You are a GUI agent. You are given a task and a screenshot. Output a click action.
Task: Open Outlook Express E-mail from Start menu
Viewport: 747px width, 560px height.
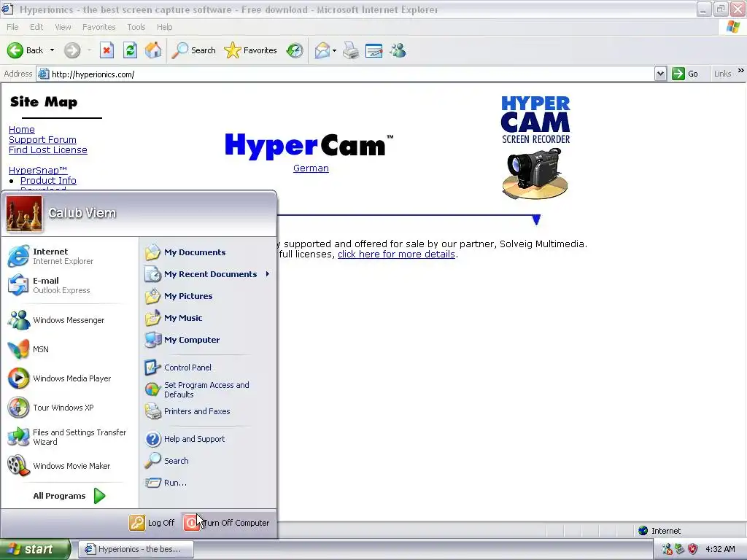coord(69,285)
